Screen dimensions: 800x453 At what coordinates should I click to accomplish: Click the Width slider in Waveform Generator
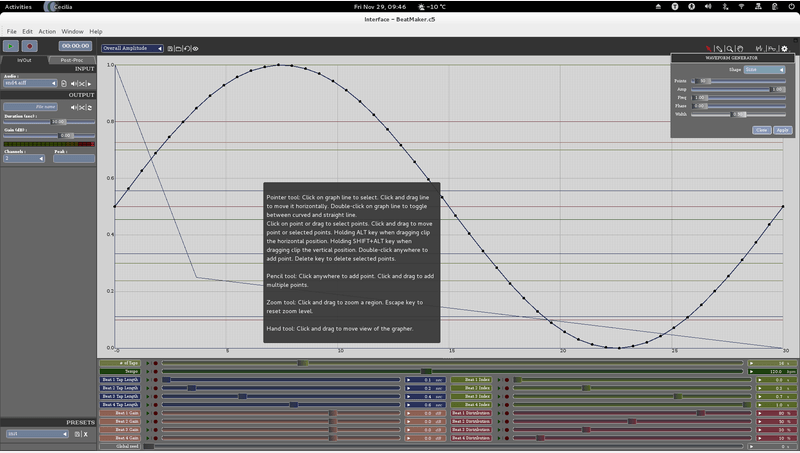(x=738, y=114)
